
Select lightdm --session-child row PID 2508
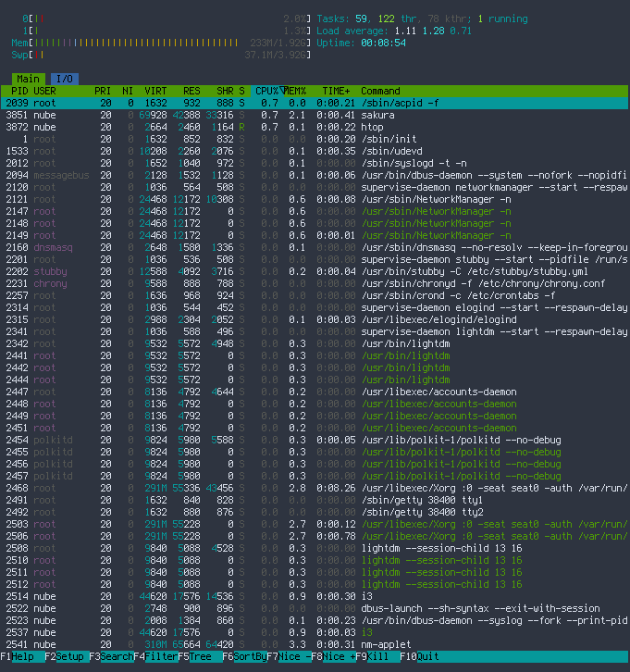tap(315, 548)
